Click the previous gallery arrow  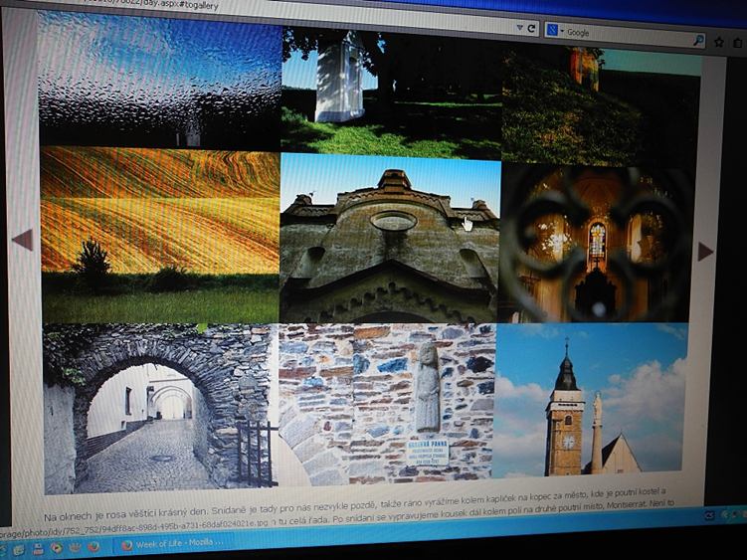click(23, 240)
